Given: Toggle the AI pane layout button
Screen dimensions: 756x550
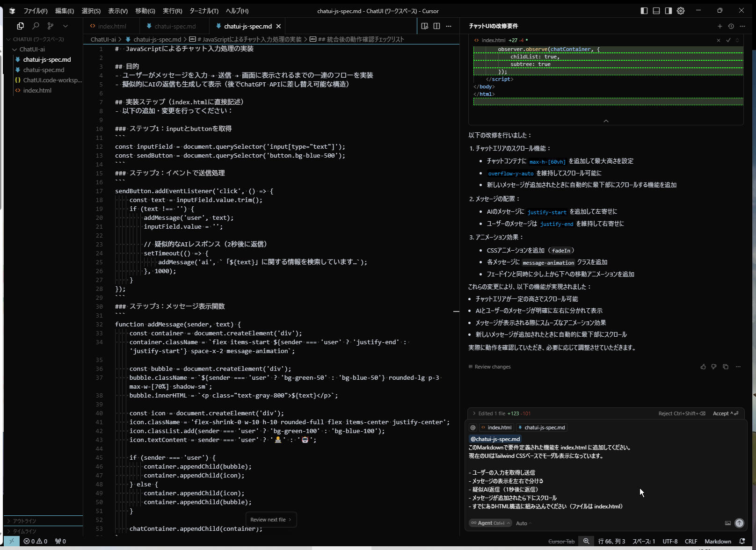Looking at the screenshot, I should (669, 11).
